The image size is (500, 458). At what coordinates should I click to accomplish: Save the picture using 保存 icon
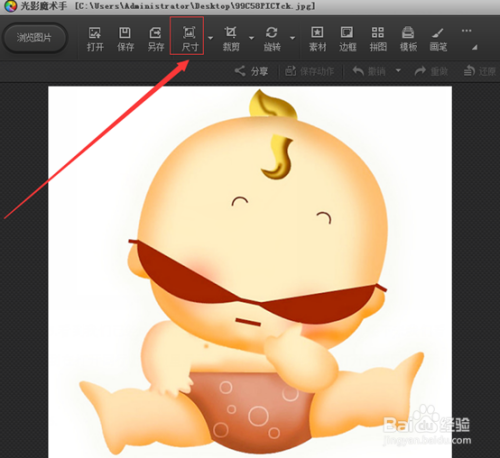click(125, 39)
